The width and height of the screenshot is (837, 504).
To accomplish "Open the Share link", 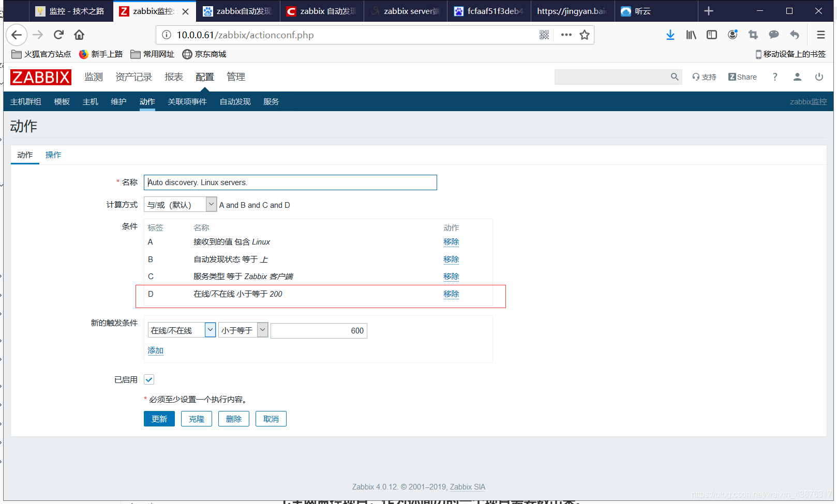I will tap(742, 77).
